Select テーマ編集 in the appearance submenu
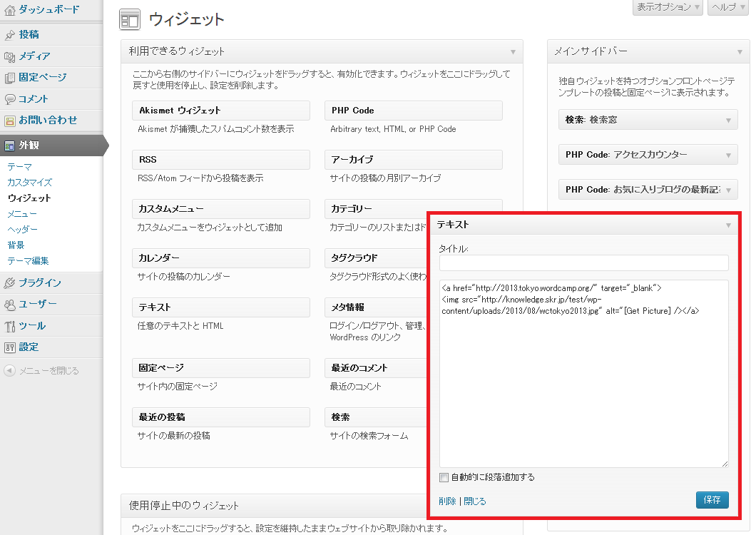Viewport: 756px width, 535px height. pyautogui.click(x=29, y=260)
